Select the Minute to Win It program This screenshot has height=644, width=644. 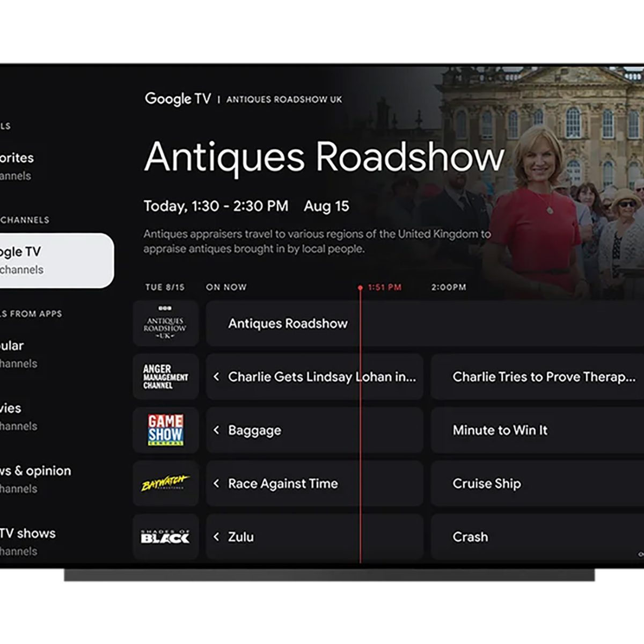click(x=537, y=430)
